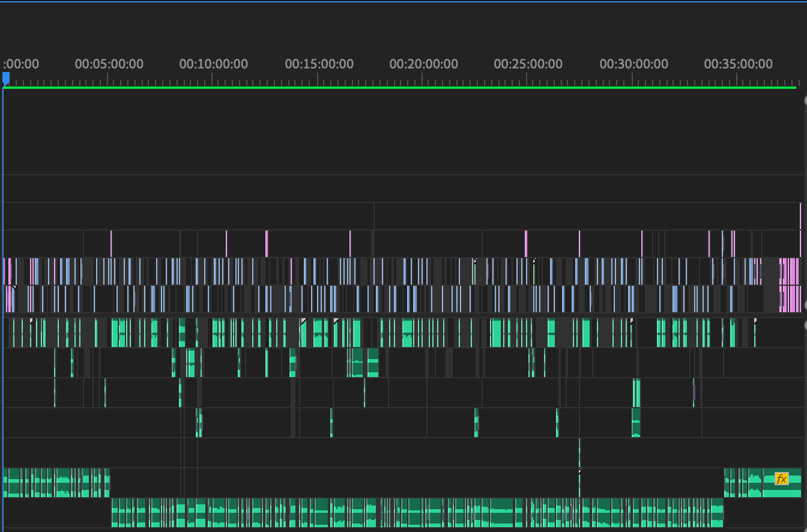Select the 00:30:00:00 position on the ruler
Viewport: 807px width, 532px height.
coord(633,79)
